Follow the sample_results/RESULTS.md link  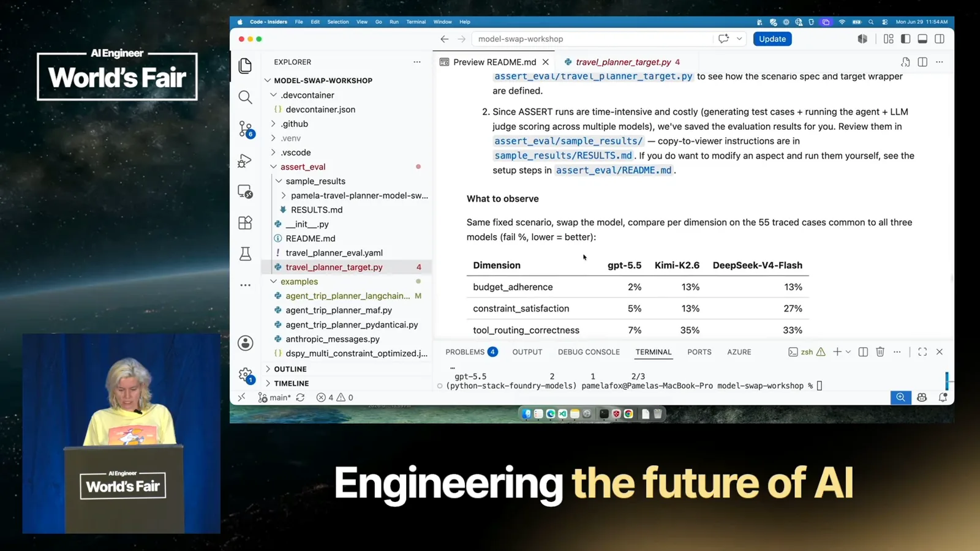pos(563,156)
